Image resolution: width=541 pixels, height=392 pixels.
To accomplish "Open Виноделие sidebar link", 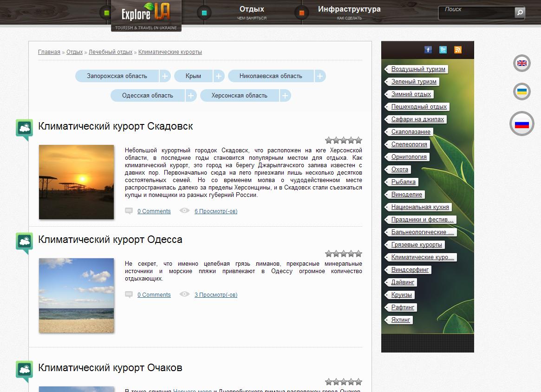I will (x=406, y=194).
